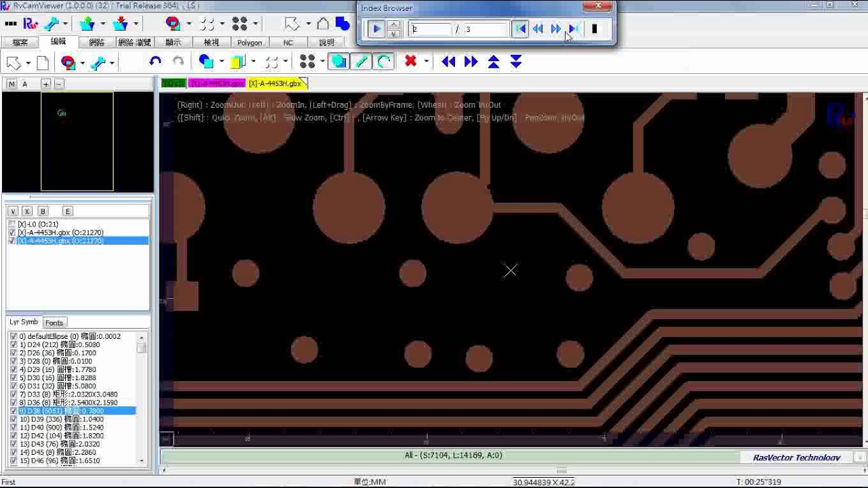Click the V button above layer list
The width and height of the screenshot is (868, 488).
click(13, 211)
